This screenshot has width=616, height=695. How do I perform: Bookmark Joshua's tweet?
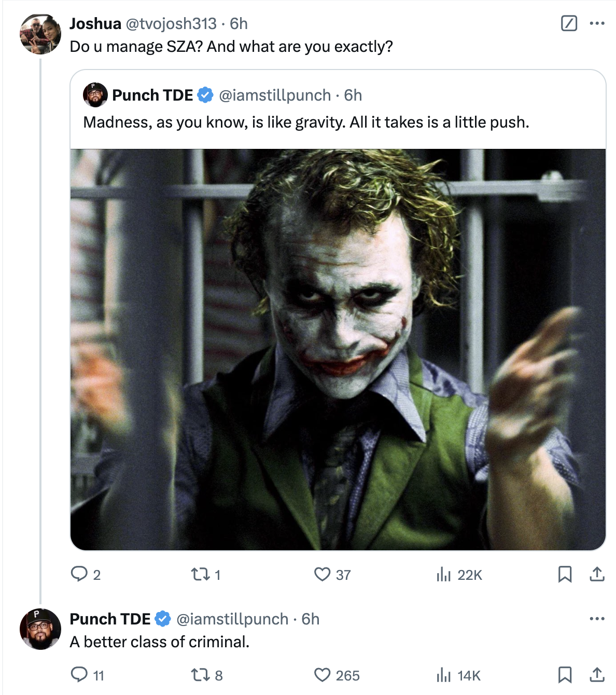point(565,574)
